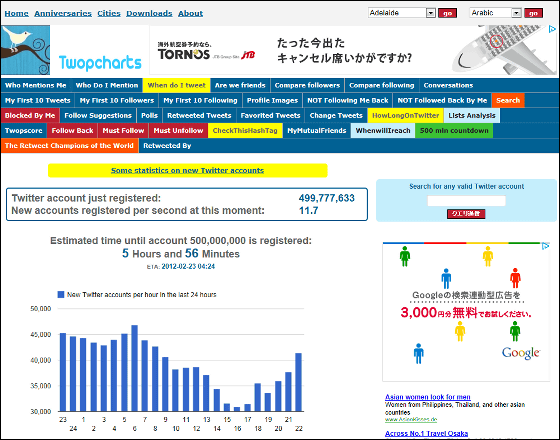The image size is (560, 440).
Task: Open Change Tweets tab
Action: click(336, 115)
